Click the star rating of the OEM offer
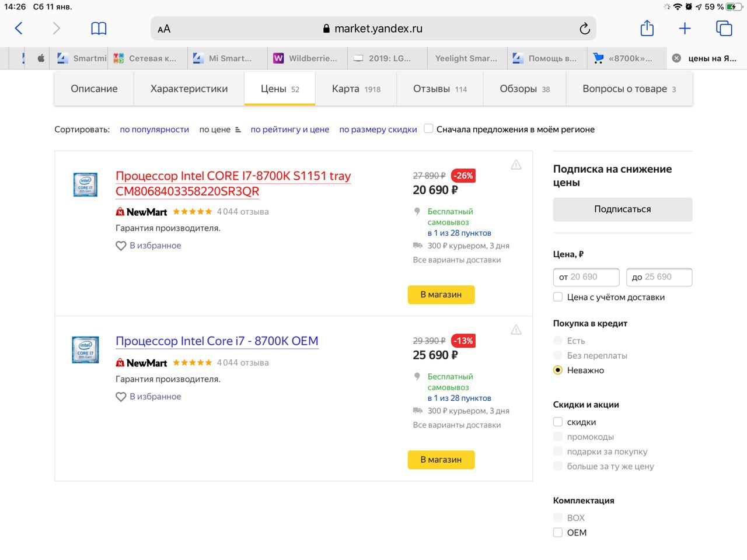Screen dimensions: 747x560 193,363
